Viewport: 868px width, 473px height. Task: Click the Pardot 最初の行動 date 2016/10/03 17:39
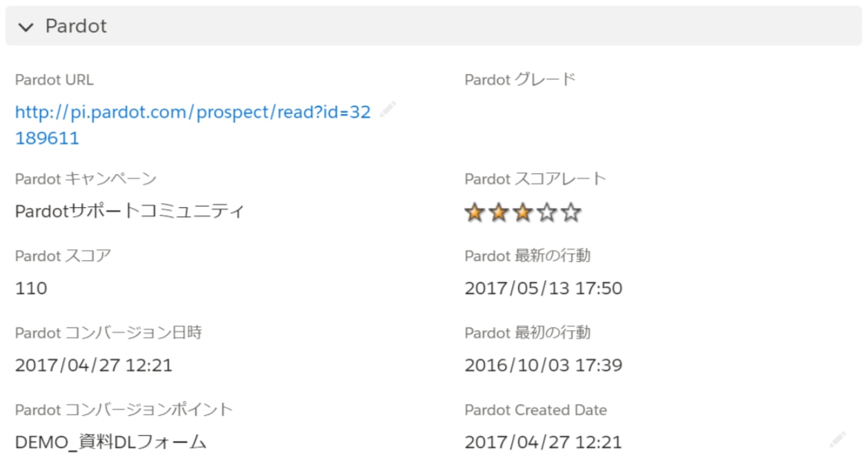pos(544,365)
